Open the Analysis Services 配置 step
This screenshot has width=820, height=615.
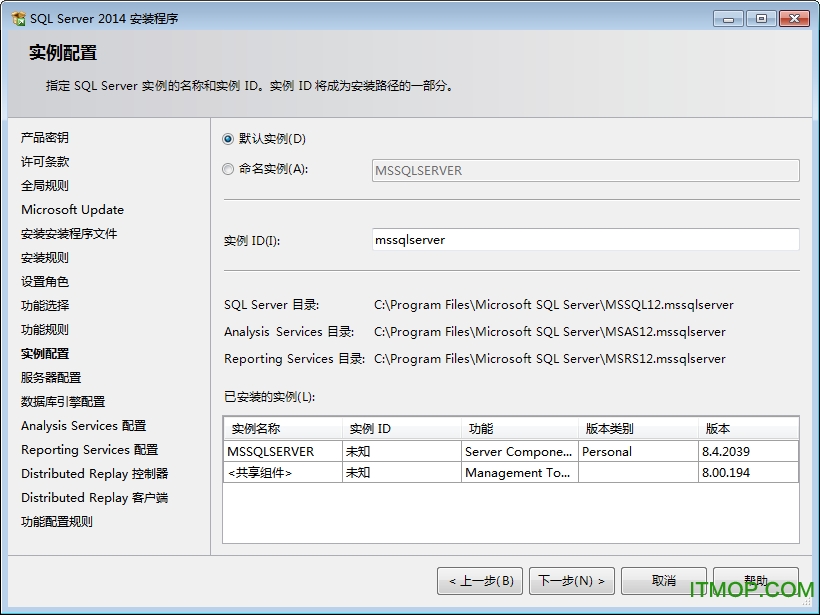point(84,426)
